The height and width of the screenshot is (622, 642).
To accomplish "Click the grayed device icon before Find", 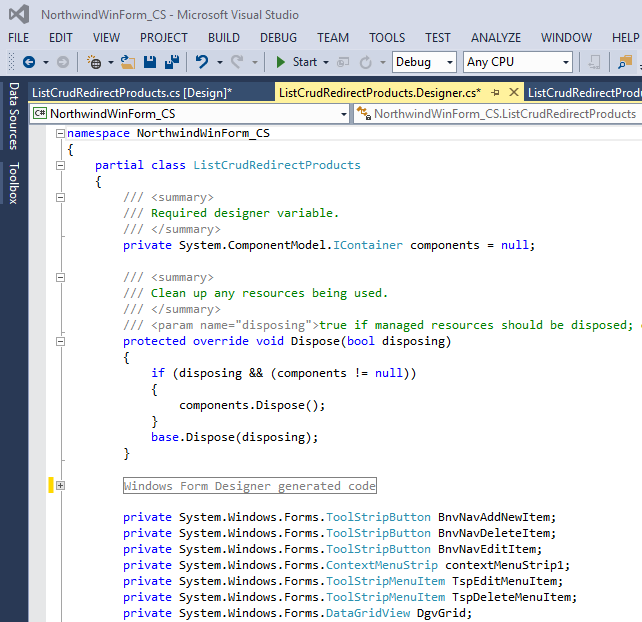I will click(594, 62).
